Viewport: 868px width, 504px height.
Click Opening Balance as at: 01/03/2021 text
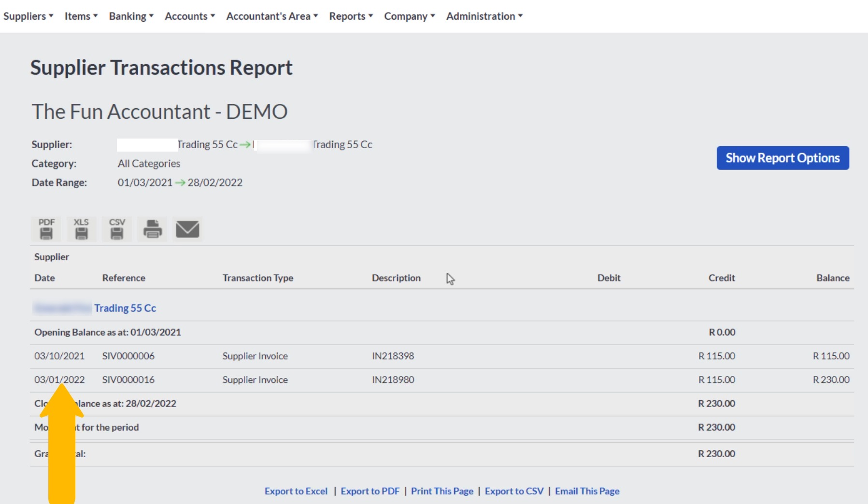(108, 332)
